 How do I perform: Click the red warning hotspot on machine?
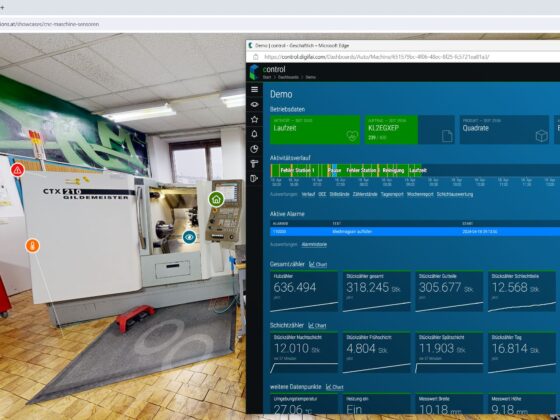pyautogui.click(x=18, y=170)
